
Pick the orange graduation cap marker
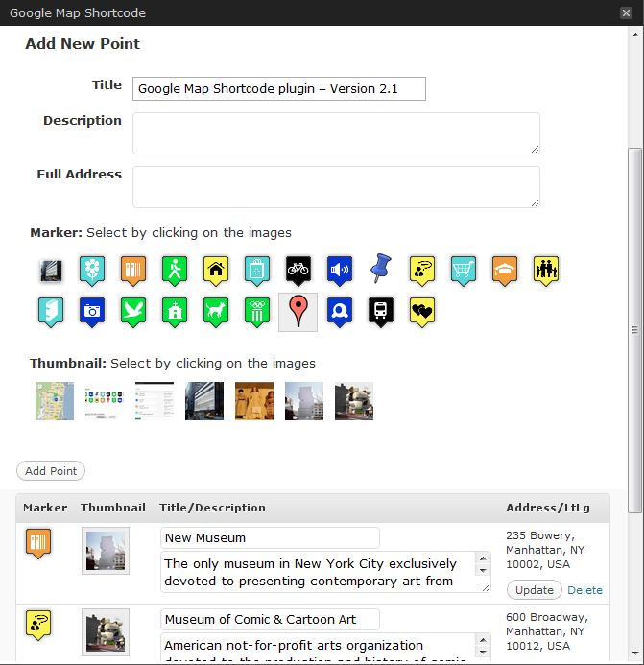(x=505, y=271)
